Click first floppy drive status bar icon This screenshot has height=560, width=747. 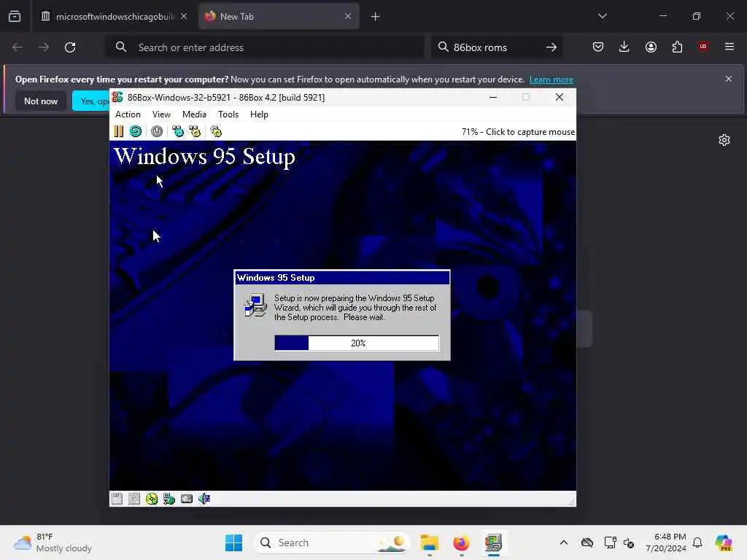pos(117,499)
